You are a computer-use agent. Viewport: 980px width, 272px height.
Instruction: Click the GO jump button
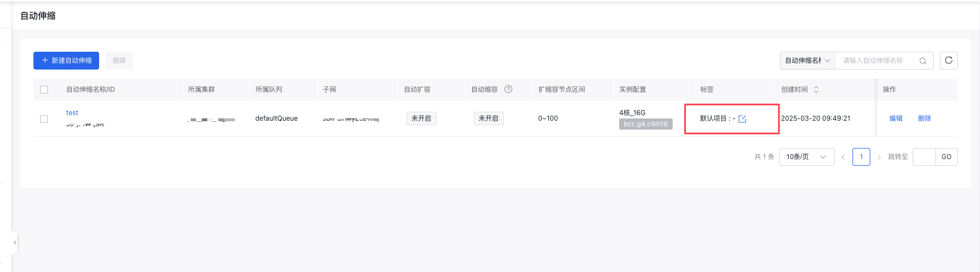coord(946,157)
